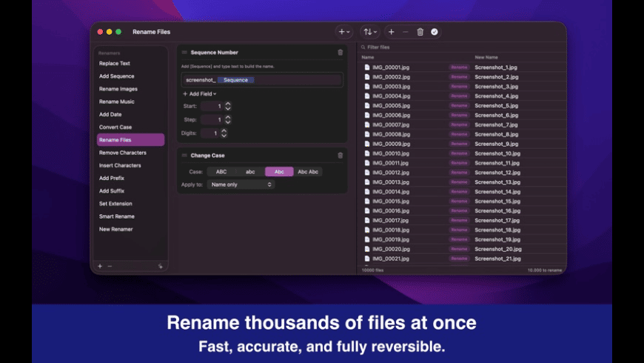Click new name Screenshot_9.jpg
Screen dimensions: 644x363
pyautogui.click(x=497, y=144)
